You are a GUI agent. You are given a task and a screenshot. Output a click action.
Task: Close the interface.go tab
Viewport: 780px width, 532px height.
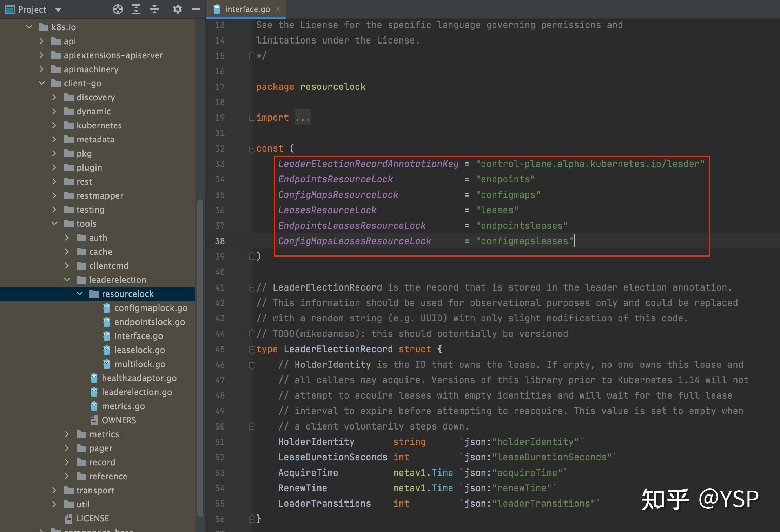pos(278,9)
